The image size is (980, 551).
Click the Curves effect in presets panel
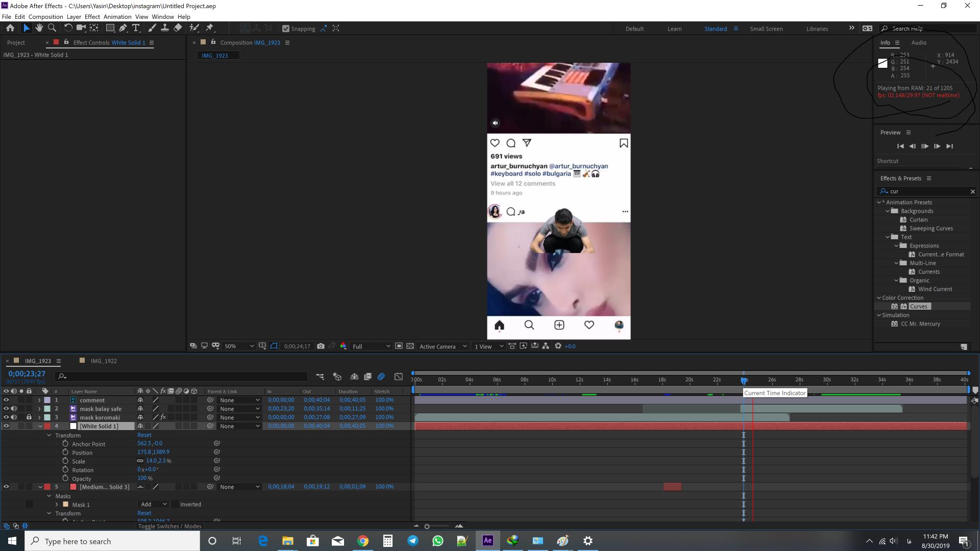tap(918, 306)
